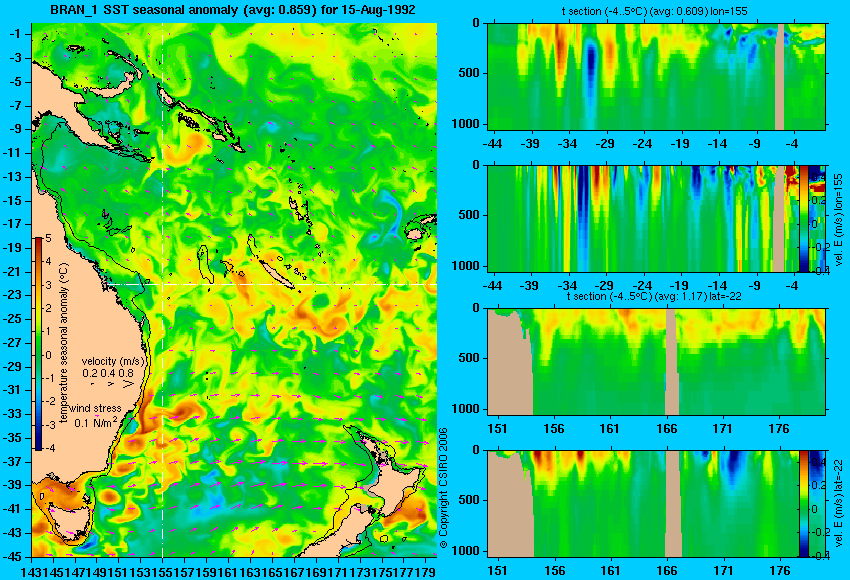
Task: Click the '-45' latitude label on the map axis
Action: (x=14, y=556)
